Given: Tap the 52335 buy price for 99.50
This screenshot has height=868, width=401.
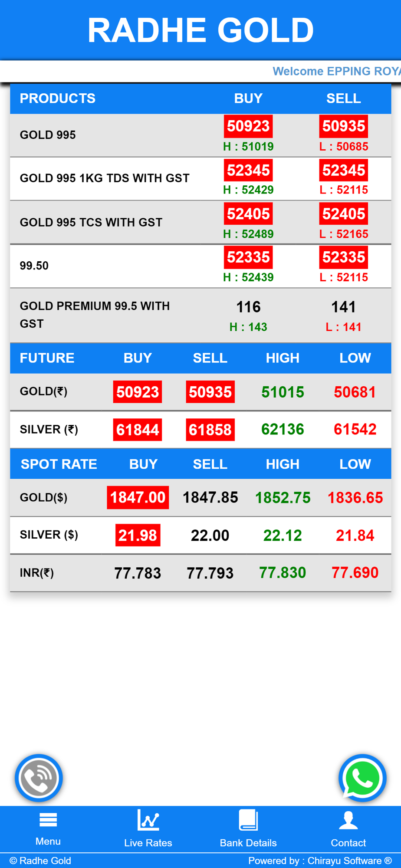Looking at the screenshot, I should 248,257.
